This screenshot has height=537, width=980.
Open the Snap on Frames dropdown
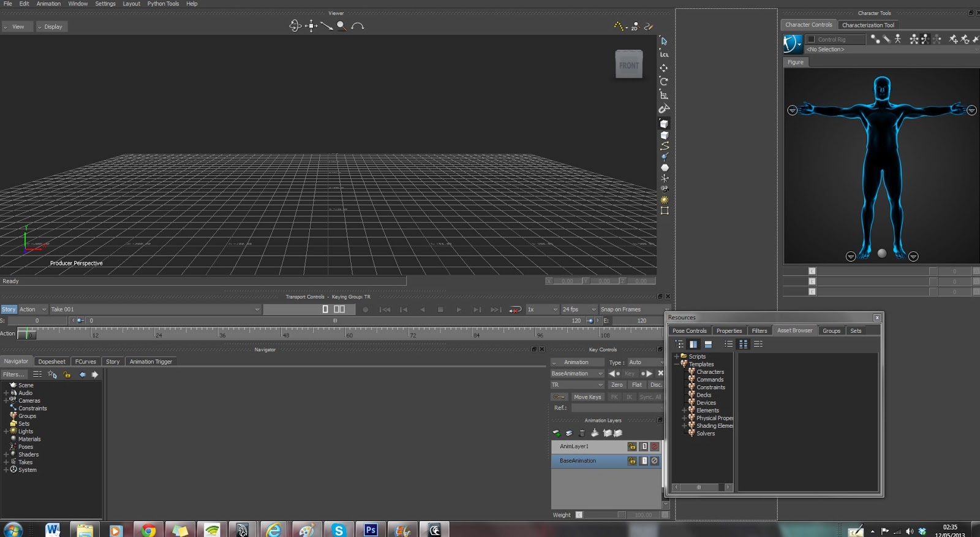point(635,310)
